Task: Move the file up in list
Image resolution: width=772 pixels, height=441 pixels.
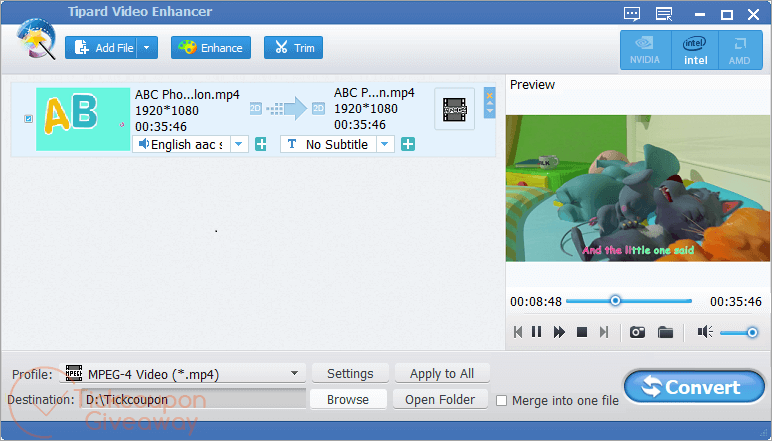Action: tap(489, 103)
